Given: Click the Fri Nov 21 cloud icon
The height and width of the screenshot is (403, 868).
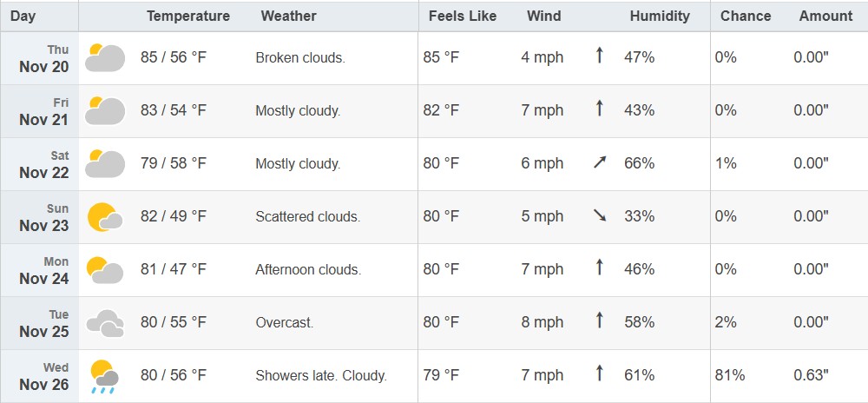Looking at the screenshot, I should pyautogui.click(x=105, y=111).
